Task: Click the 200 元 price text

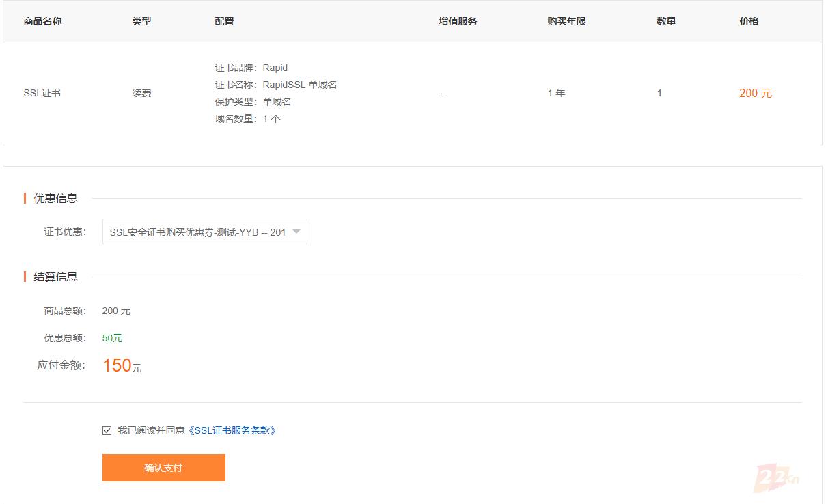Action: (754, 93)
